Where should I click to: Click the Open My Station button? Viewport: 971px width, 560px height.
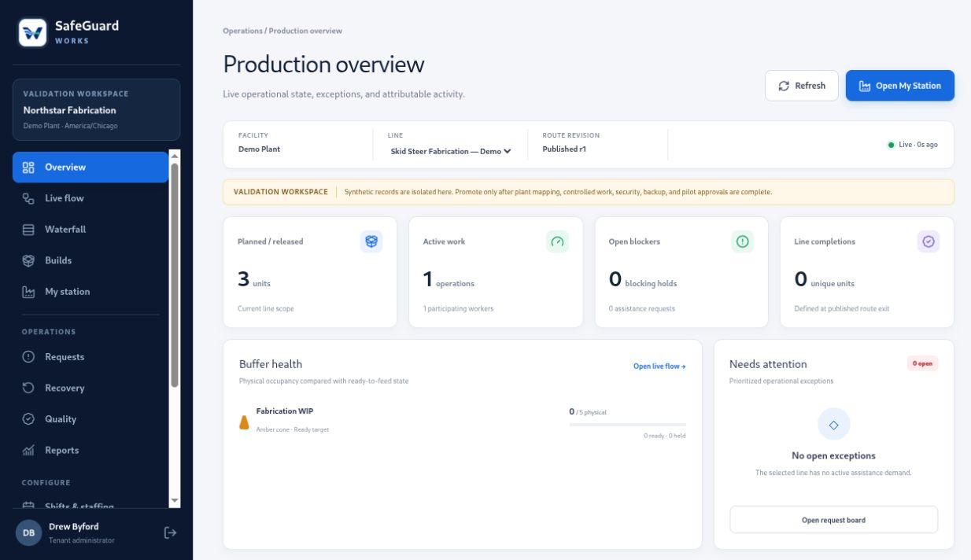(x=900, y=86)
